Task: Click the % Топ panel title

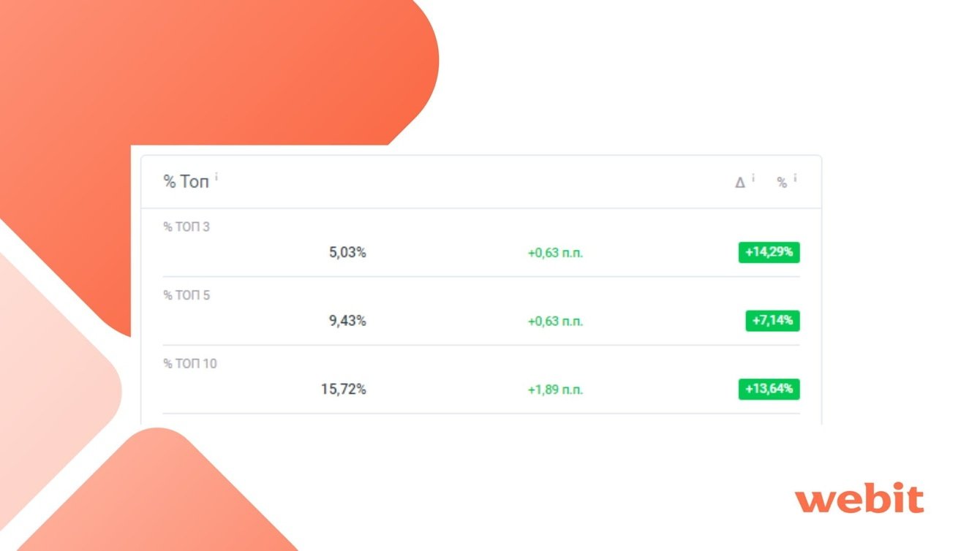Action: 186,182
